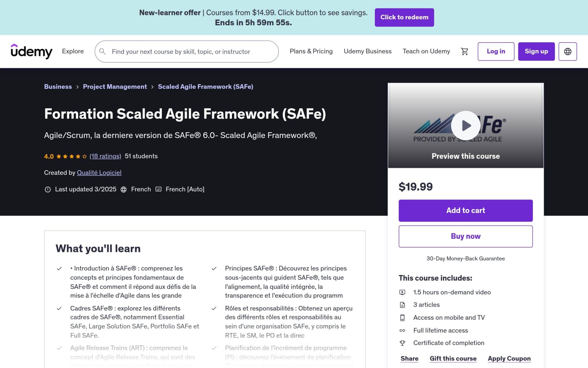Image resolution: width=588 pixels, height=368 pixels.
Task: Click the 3 articles text
Action: (426, 305)
